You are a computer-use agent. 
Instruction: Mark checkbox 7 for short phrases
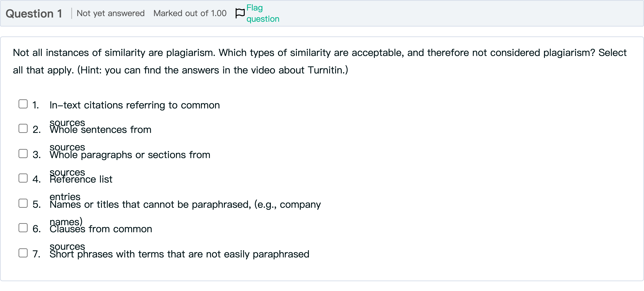[x=23, y=253]
